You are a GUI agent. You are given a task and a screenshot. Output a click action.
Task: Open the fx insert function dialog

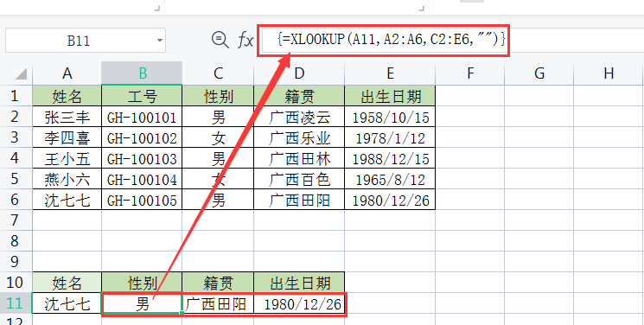[x=245, y=41]
